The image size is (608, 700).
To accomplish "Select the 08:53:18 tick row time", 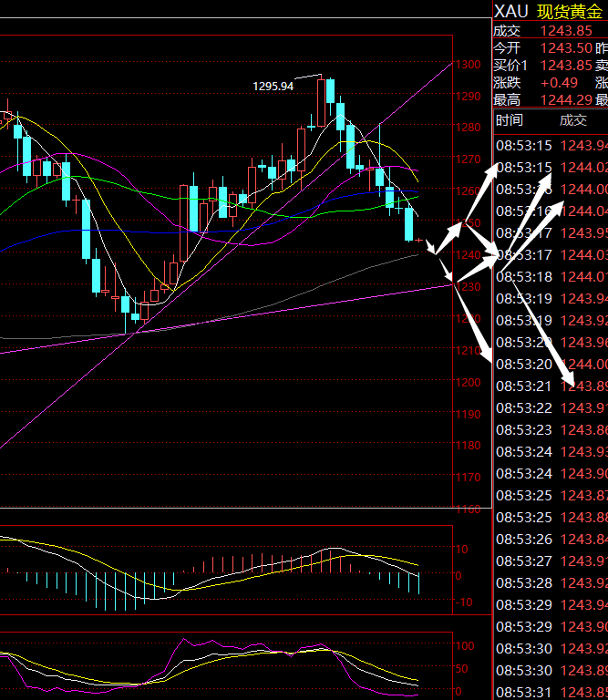I will point(524,277).
